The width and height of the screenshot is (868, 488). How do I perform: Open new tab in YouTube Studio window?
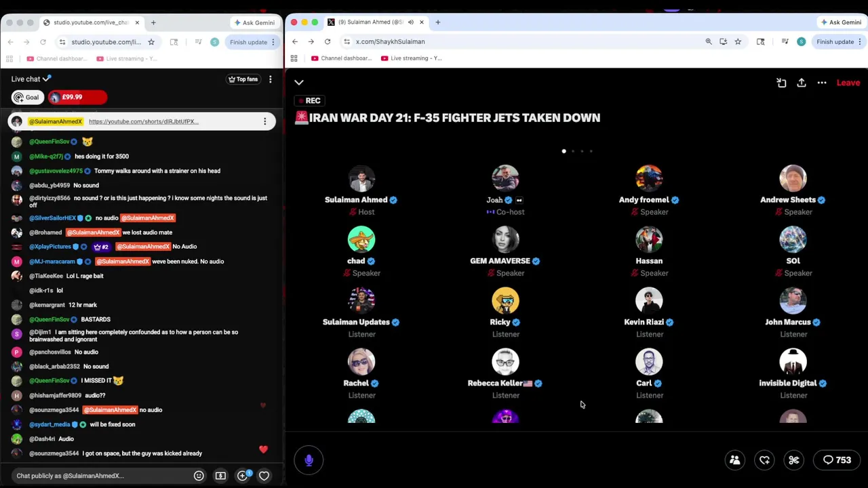coord(153,22)
